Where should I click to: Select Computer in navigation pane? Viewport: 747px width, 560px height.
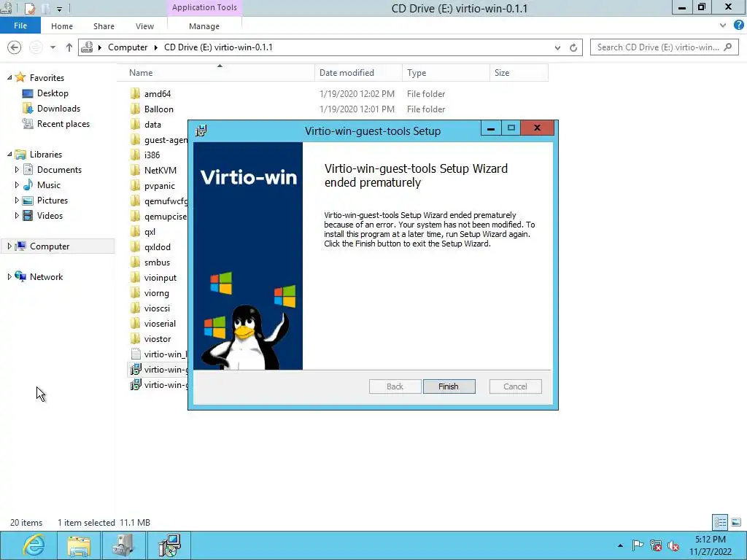point(50,246)
